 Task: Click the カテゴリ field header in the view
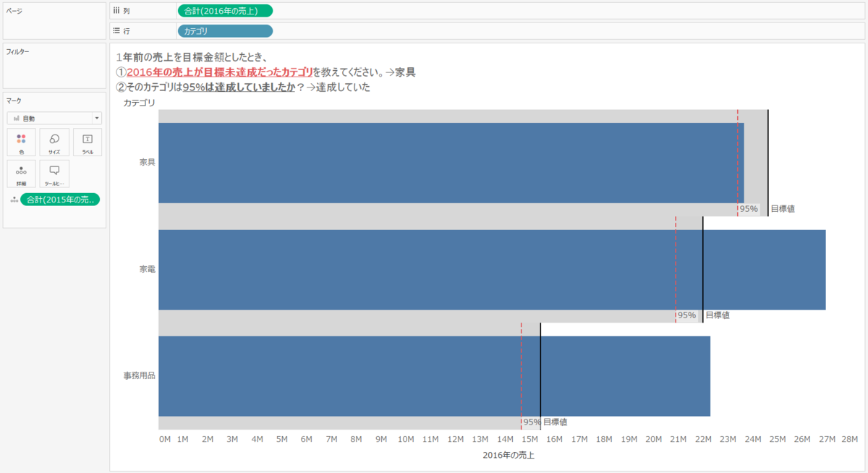point(139,103)
